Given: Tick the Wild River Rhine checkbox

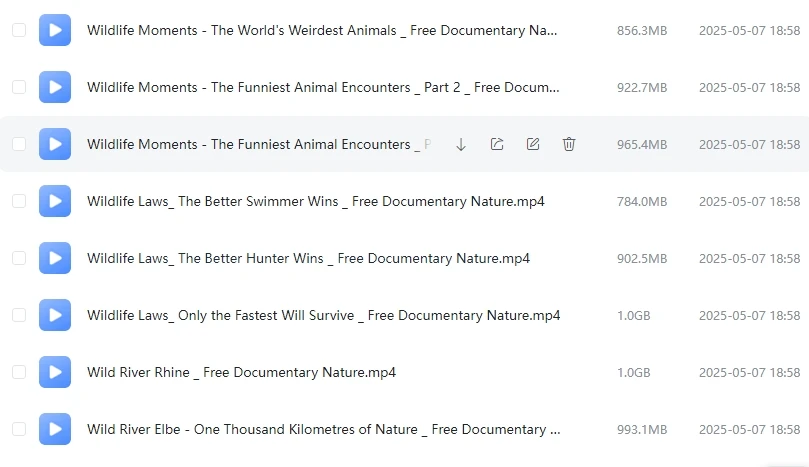Looking at the screenshot, I should click(19, 372).
